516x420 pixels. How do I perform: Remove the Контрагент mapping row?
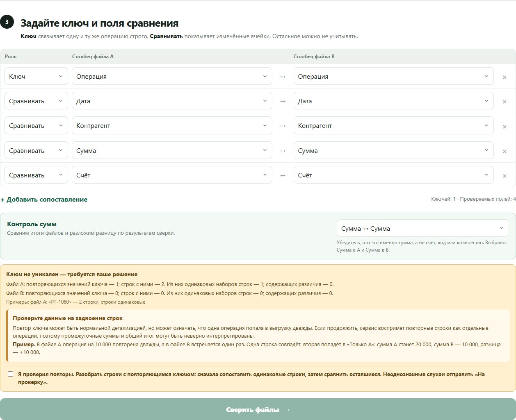tap(505, 126)
